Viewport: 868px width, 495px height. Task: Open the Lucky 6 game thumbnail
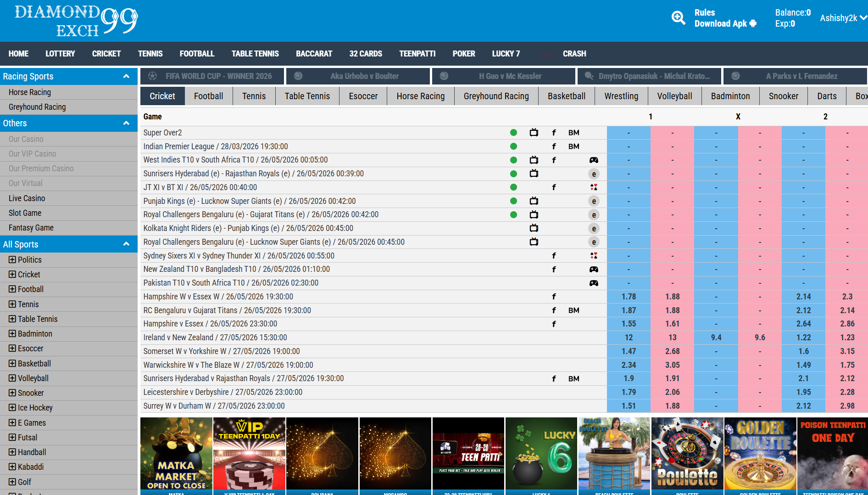click(x=541, y=454)
